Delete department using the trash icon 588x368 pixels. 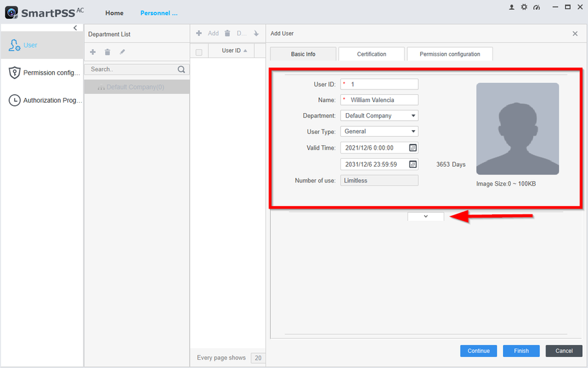pos(107,52)
